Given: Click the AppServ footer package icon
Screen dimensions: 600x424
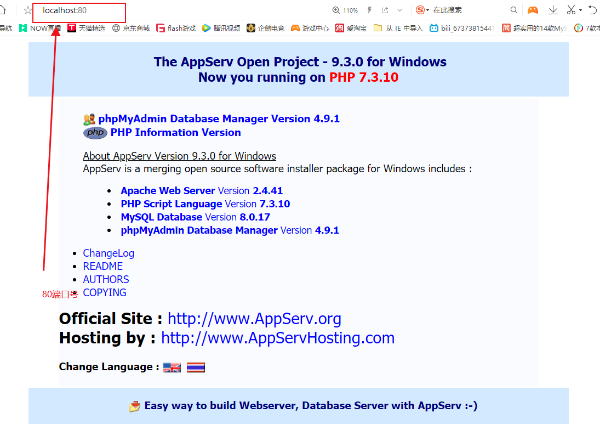Looking at the screenshot, I should [x=135, y=406].
